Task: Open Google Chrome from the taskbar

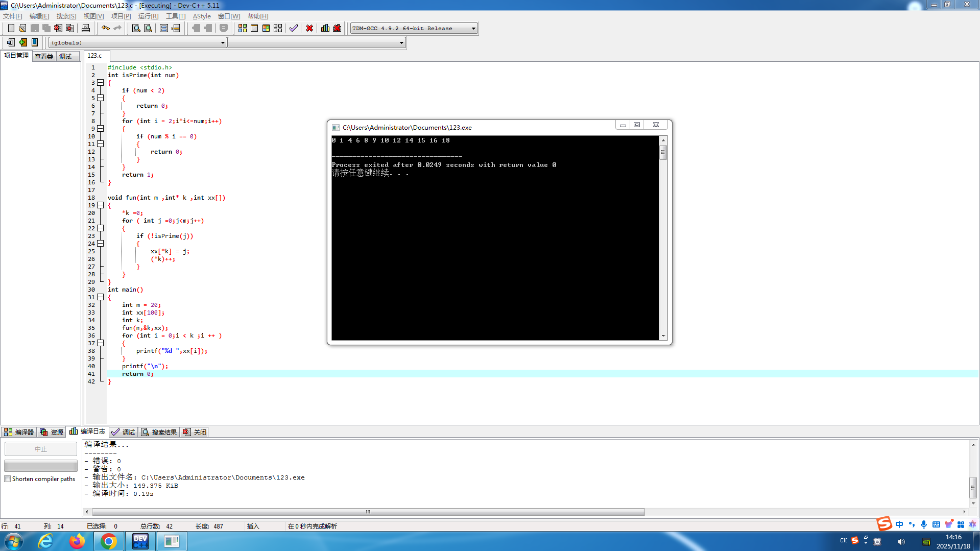Action: pos(108,541)
